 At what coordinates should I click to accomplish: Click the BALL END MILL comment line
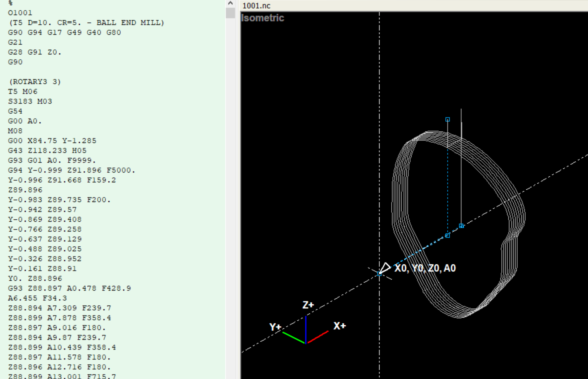point(87,23)
